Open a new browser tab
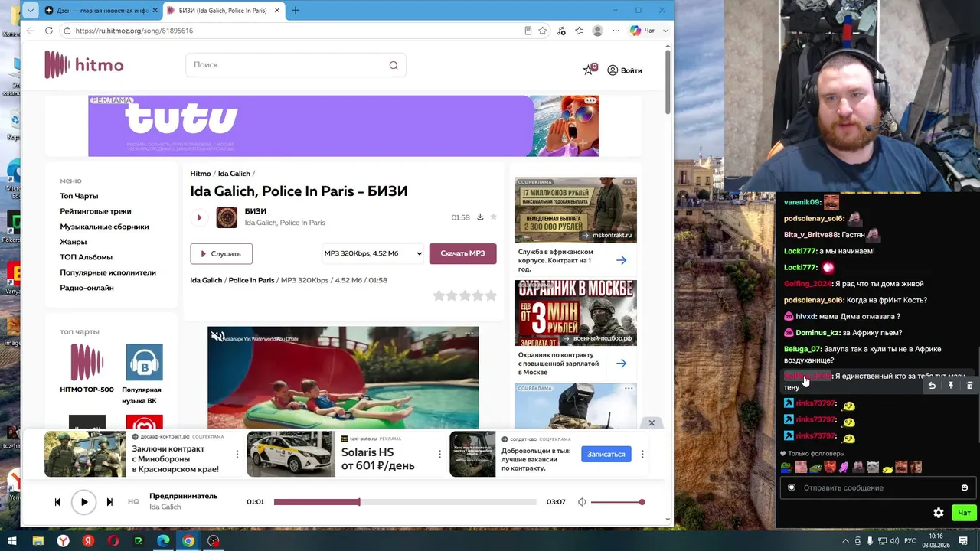The height and width of the screenshot is (551, 980). [296, 11]
